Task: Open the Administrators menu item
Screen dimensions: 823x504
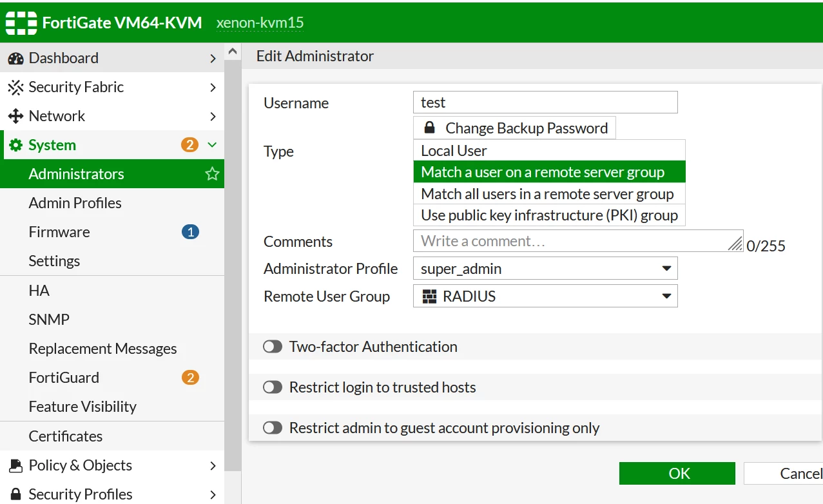Action: [112, 174]
